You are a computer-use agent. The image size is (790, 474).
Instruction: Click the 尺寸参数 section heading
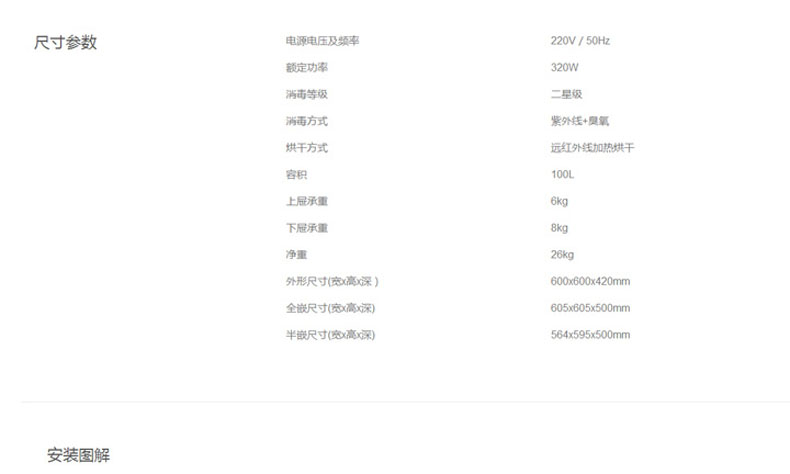click(65, 43)
